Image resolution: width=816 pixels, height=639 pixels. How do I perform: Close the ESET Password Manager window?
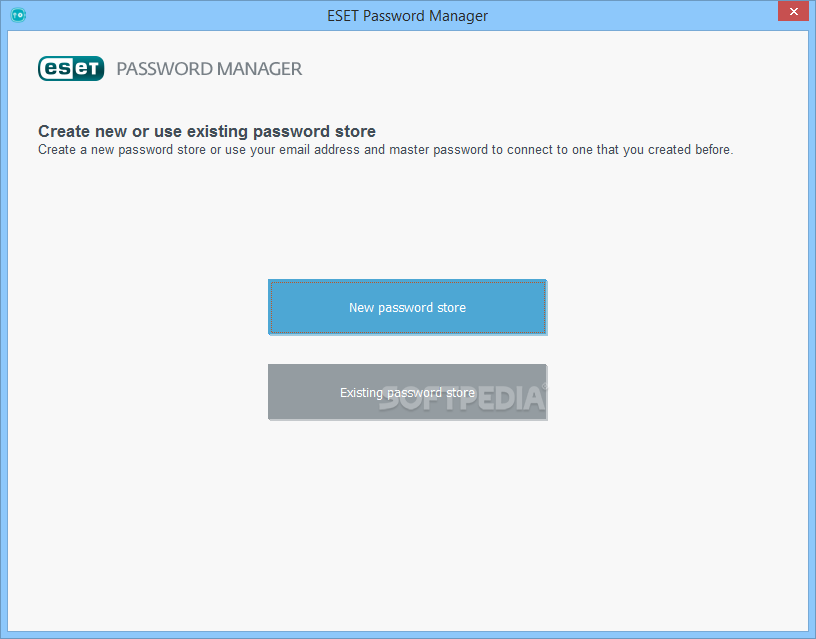(793, 11)
